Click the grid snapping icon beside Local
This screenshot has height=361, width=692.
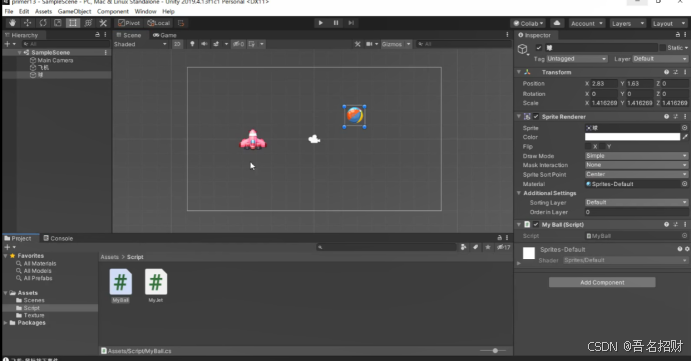click(x=181, y=23)
